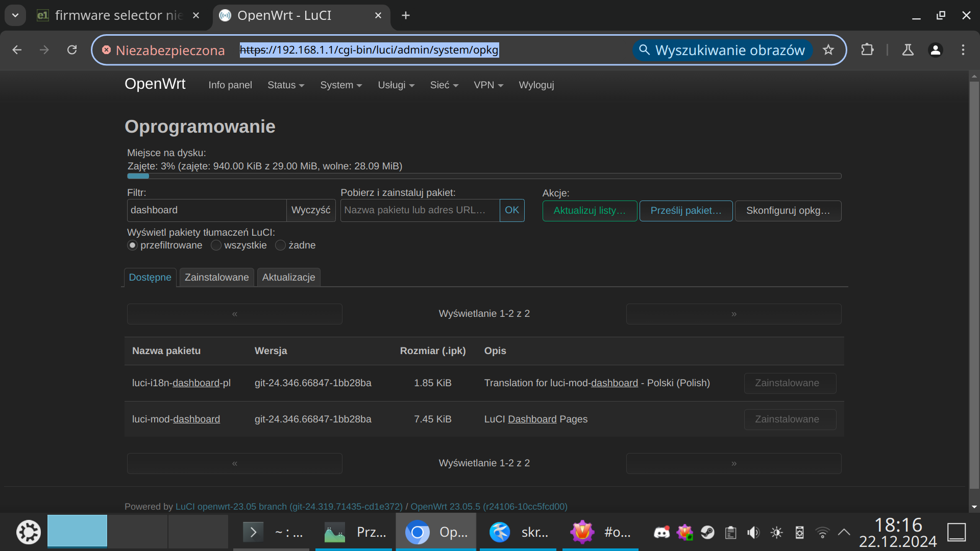This screenshot has width=980, height=551.
Task: Open the Chrome Labs flask icon
Action: click(x=908, y=50)
